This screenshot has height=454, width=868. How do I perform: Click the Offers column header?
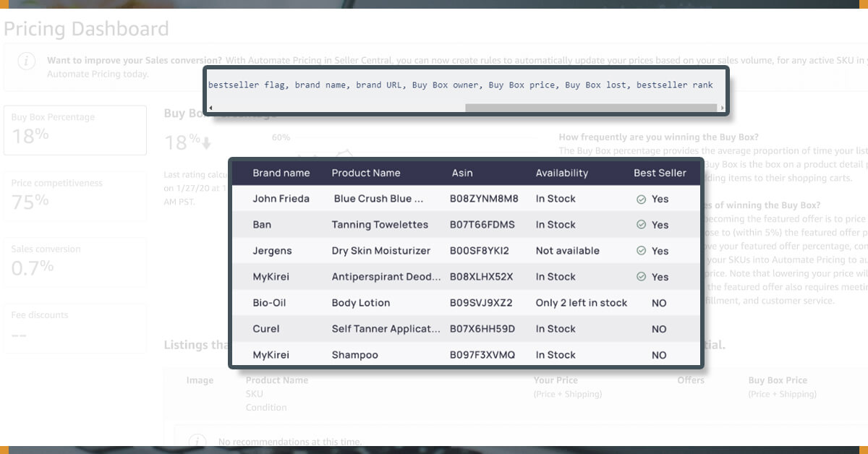click(x=691, y=380)
